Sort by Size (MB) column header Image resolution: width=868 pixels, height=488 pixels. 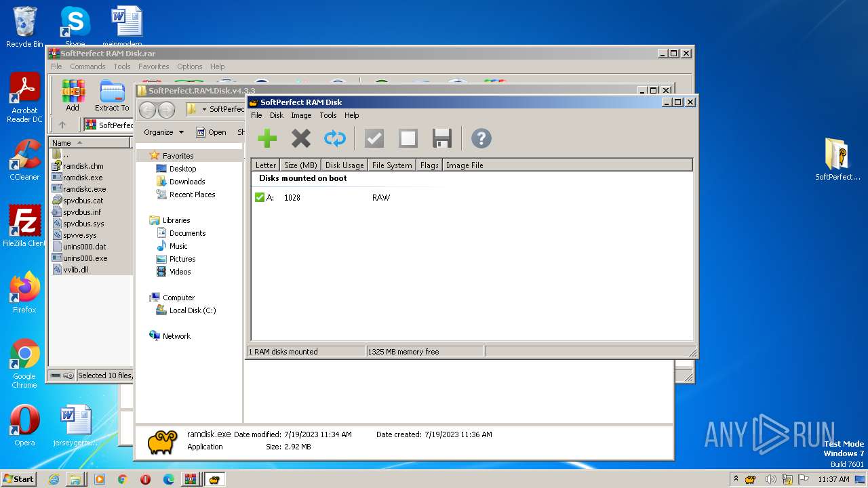[x=300, y=165]
